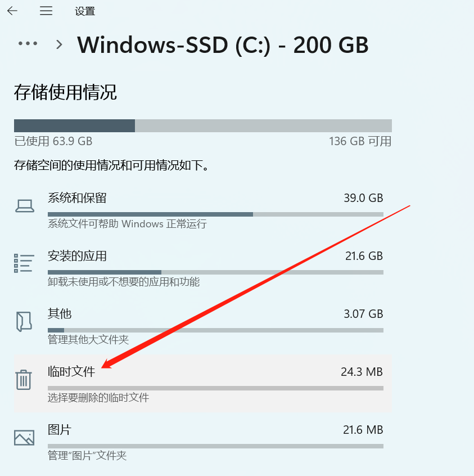
Task: Click the back arrow in the Settings header
Action: coord(12,11)
